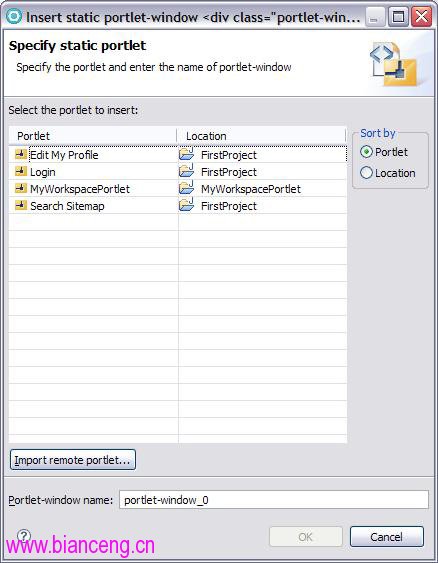The image size is (438, 563).
Task: Focus the Portlet-window name text field
Action: [274, 499]
